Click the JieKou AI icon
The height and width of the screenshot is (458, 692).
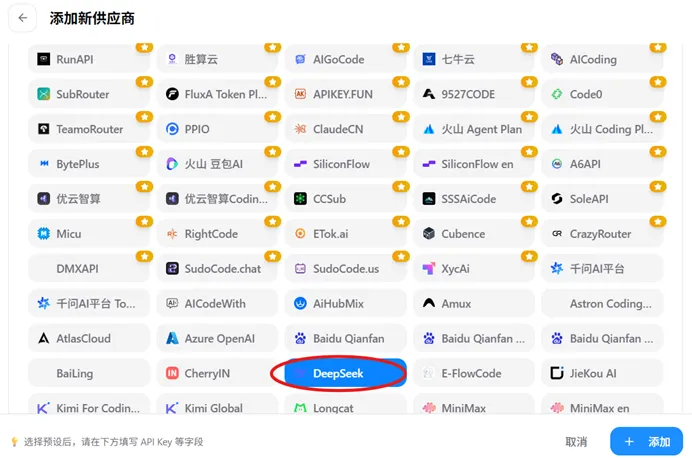pyautogui.click(x=557, y=373)
